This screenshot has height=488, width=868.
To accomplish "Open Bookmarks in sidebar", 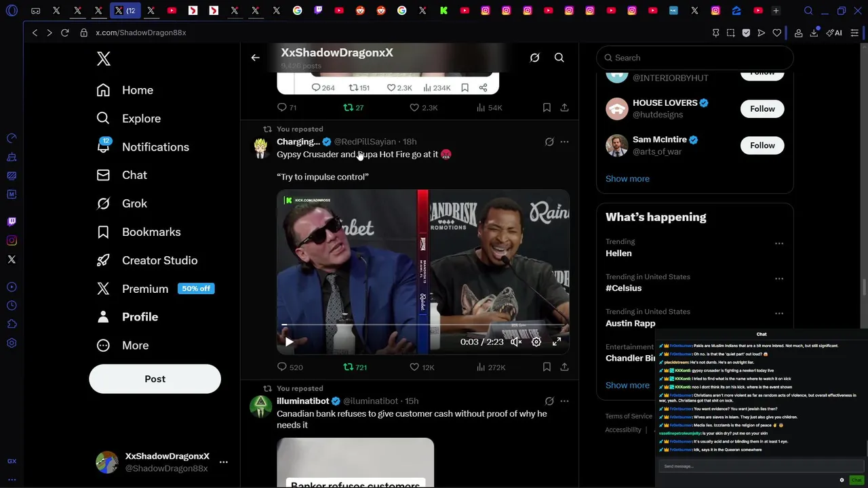I will tap(138, 232).
